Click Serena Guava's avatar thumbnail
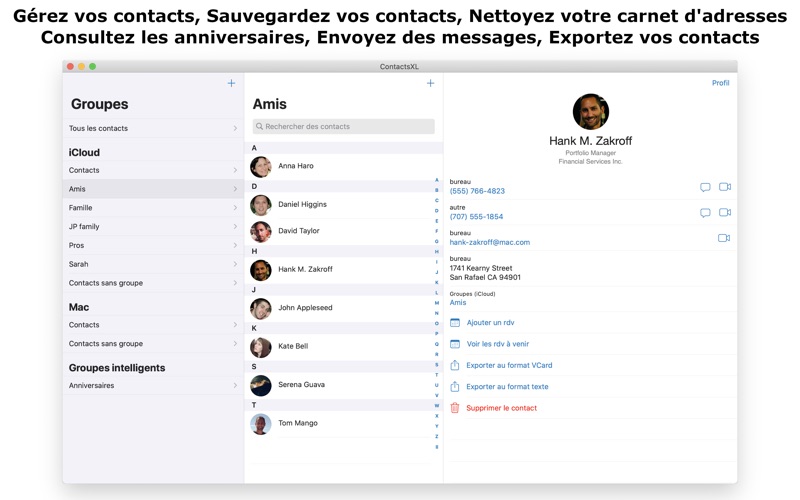Image resolution: width=800 pixels, height=500 pixels. pos(261,386)
